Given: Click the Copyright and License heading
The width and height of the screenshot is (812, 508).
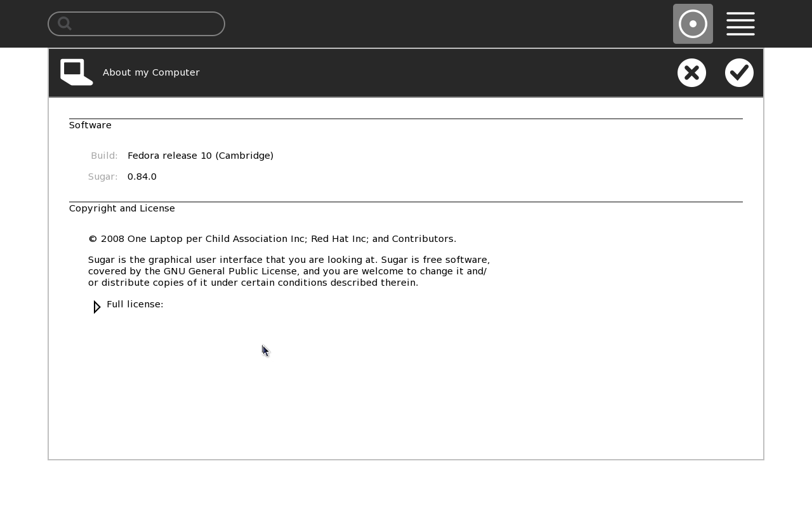Looking at the screenshot, I should click(x=122, y=208).
